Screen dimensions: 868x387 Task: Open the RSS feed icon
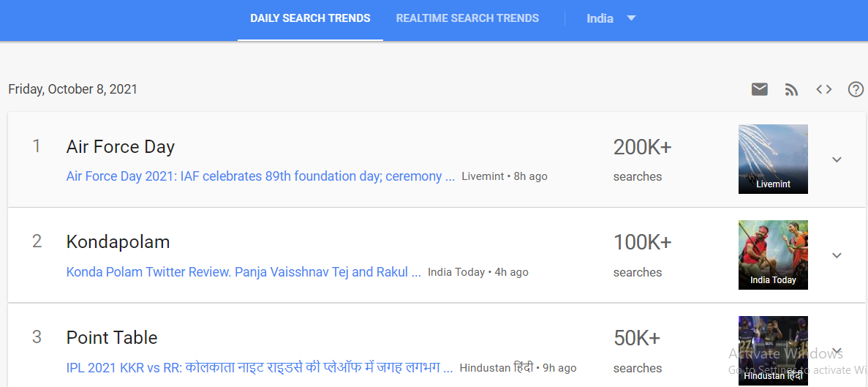tap(791, 89)
